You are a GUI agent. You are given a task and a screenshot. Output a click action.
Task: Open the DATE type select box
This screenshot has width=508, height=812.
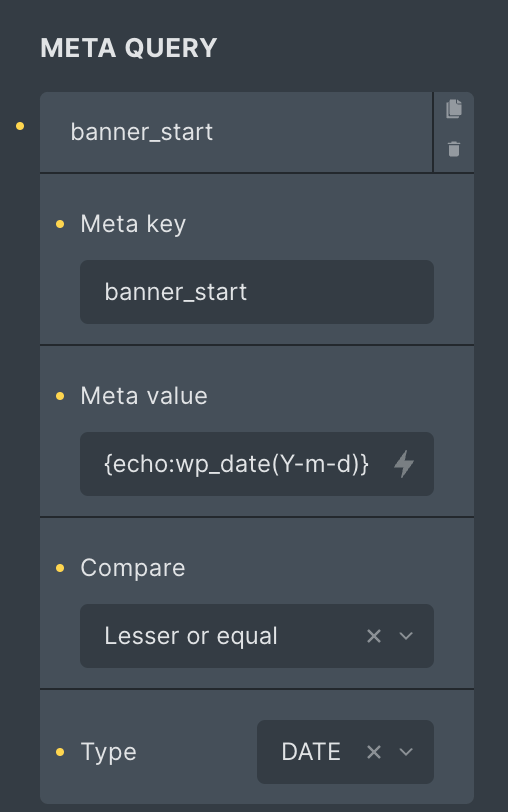(345, 752)
